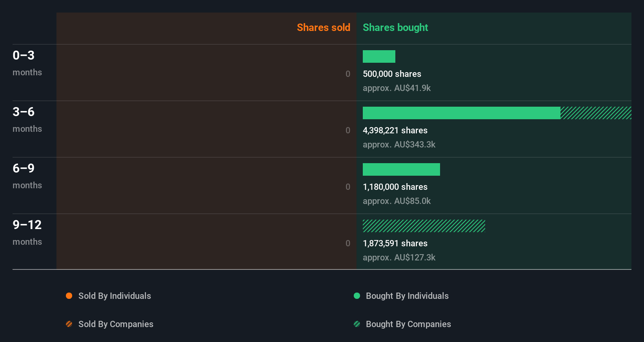Click the green Bought By Individuals dot

357,296
